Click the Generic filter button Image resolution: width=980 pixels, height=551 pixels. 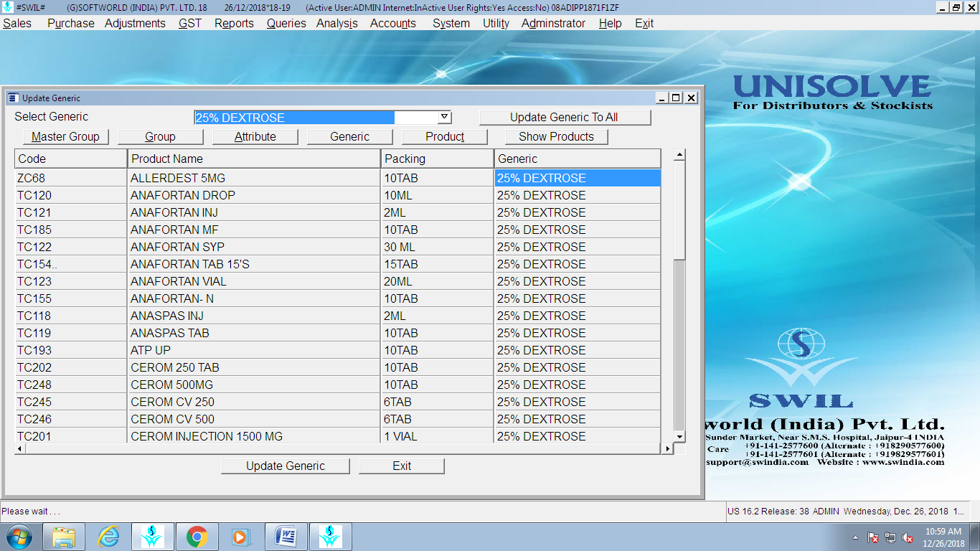pos(349,136)
